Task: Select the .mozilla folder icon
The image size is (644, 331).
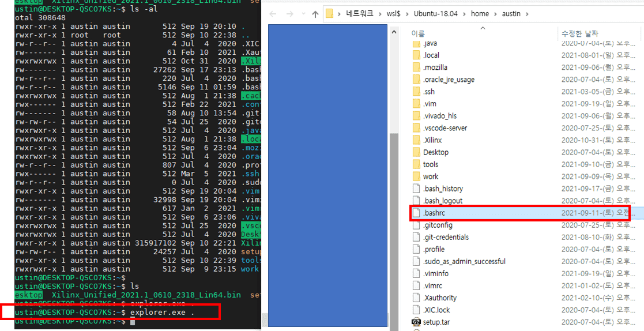Action: tap(416, 67)
